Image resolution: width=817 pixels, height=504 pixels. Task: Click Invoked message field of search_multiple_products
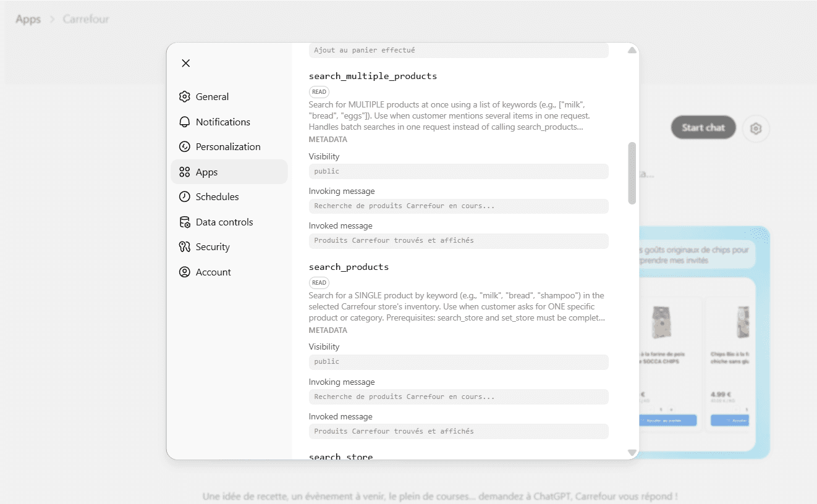coord(459,240)
